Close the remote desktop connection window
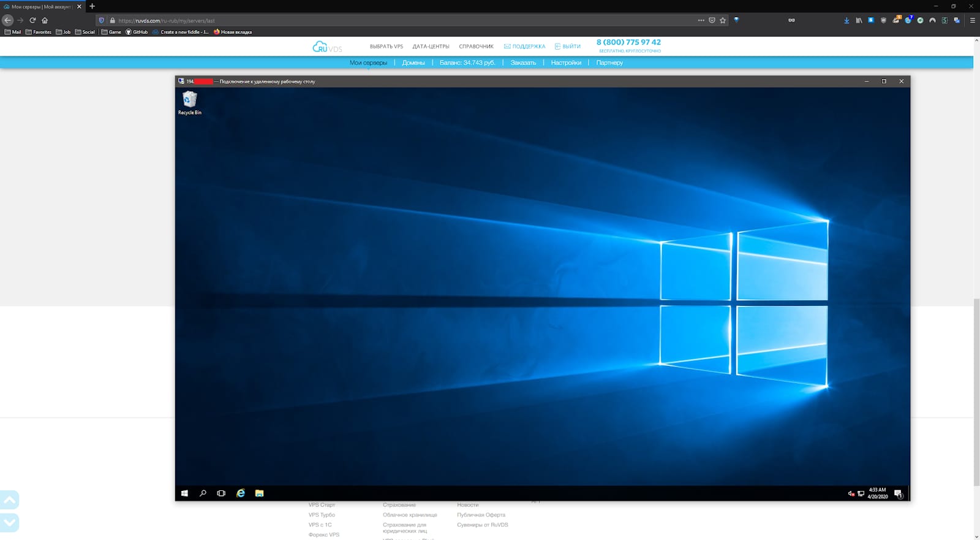This screenshot has width=980, height=540. tap(901, 81)
